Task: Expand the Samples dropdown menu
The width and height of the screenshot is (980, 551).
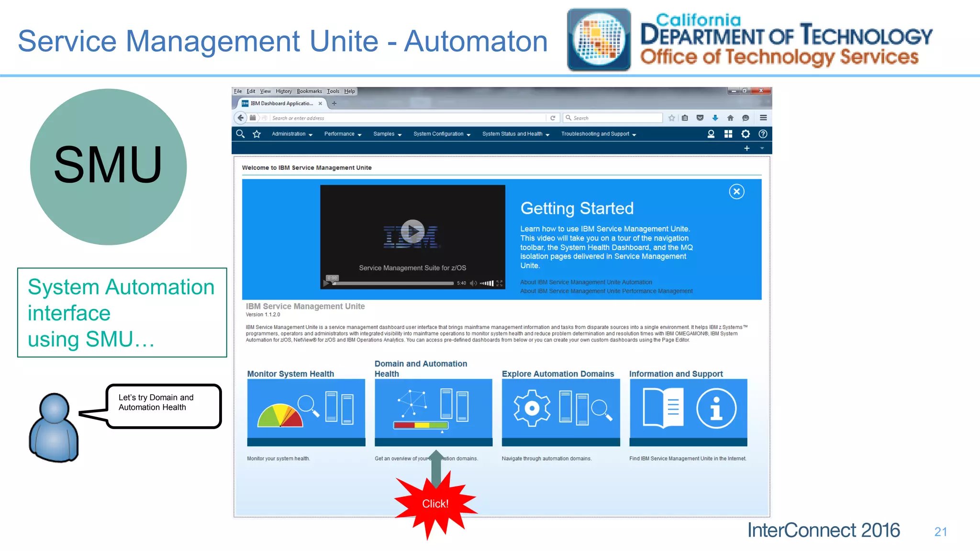Action: [x=387, y=134]
